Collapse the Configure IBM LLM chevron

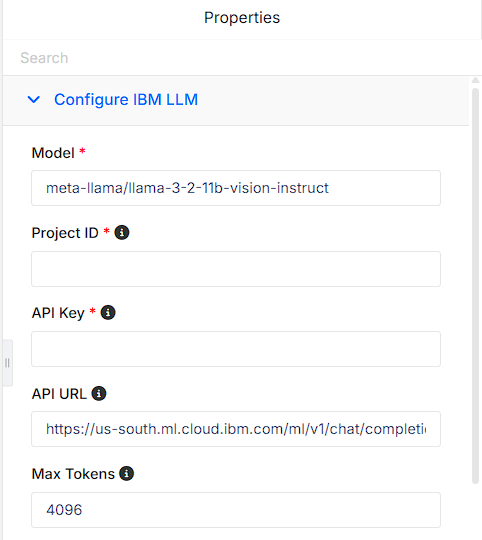point(34,100)
